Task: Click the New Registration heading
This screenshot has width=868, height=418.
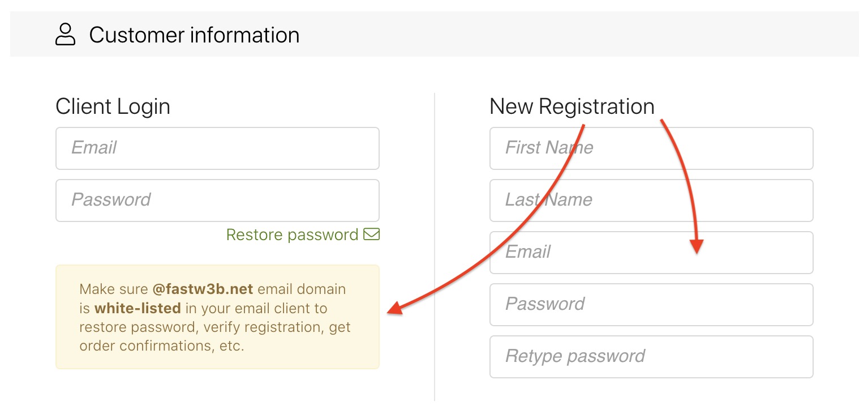Action: (571, 106)
